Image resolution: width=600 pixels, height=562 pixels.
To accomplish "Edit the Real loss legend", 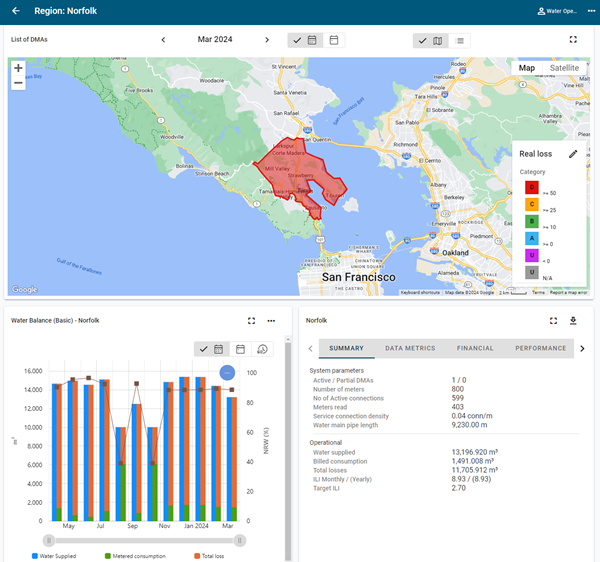I will click(573, 154).
